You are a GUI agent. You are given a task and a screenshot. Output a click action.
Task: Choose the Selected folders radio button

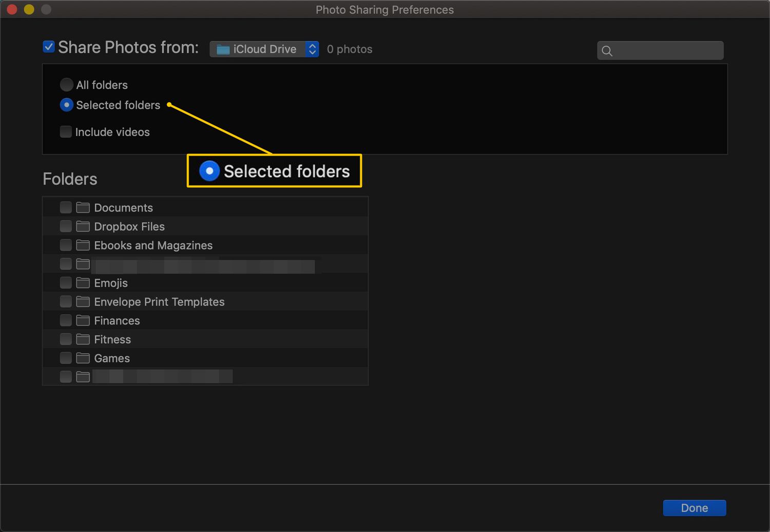66,105
